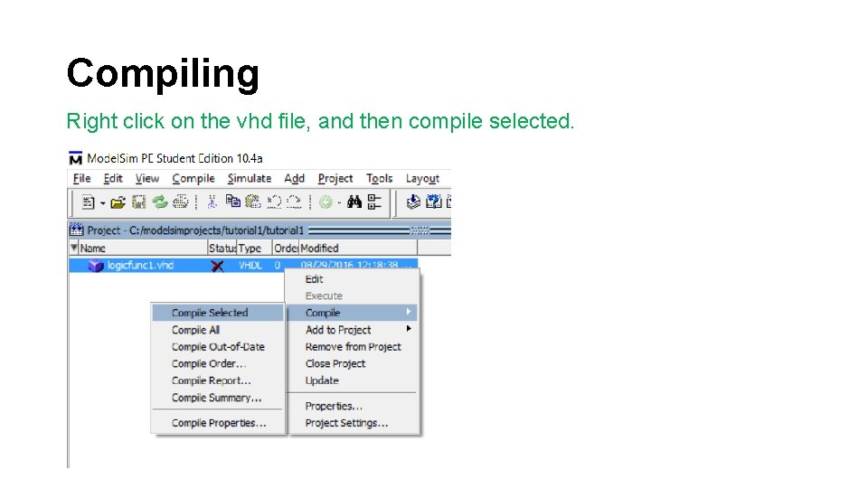Click the New file toolbar icon
The image size is (868, 488).
[x=88, y=202]
